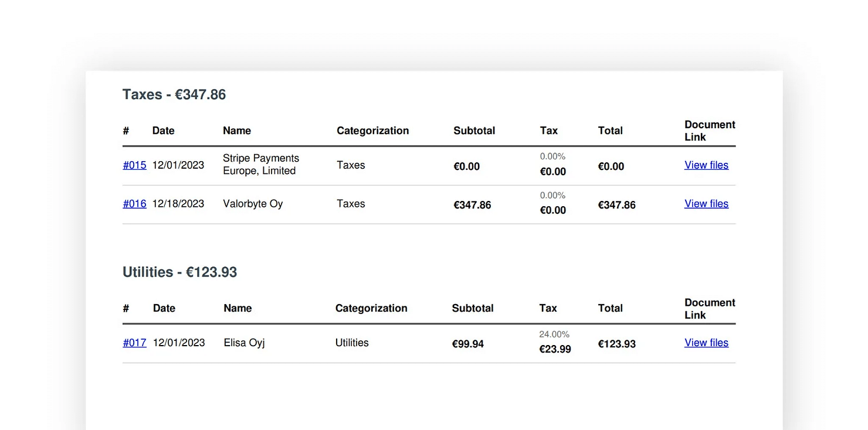
Task: Open invoice link #017
Action: click(x=134, y=343)
